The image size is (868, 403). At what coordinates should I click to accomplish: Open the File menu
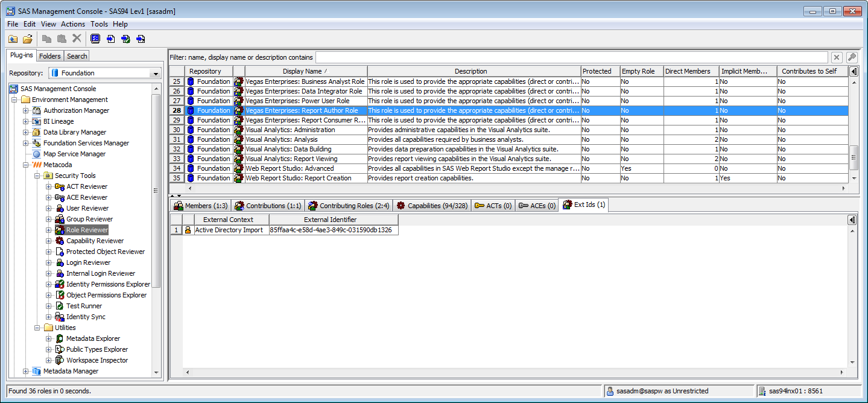(x=13, y=24)
